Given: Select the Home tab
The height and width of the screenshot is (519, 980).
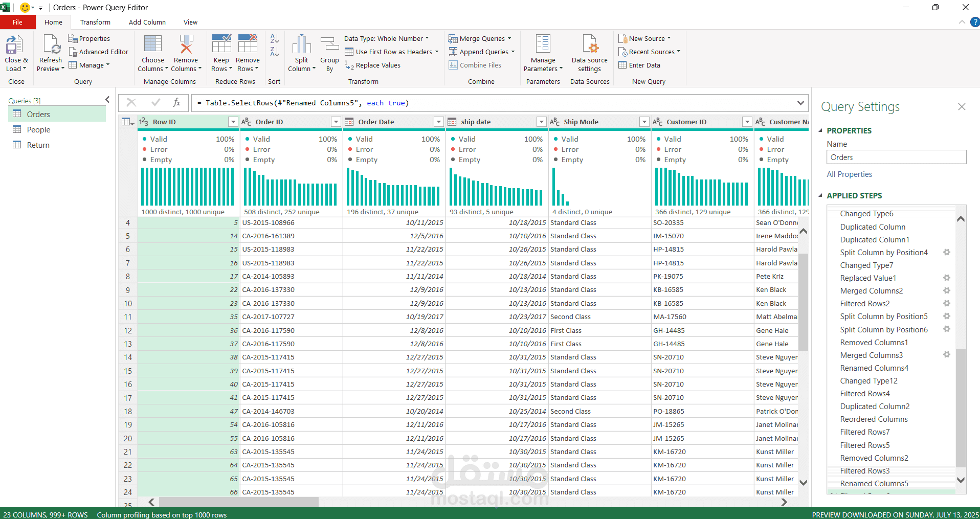Looking at the screenshot, I should pyautogui.click(x=53, y=22).
